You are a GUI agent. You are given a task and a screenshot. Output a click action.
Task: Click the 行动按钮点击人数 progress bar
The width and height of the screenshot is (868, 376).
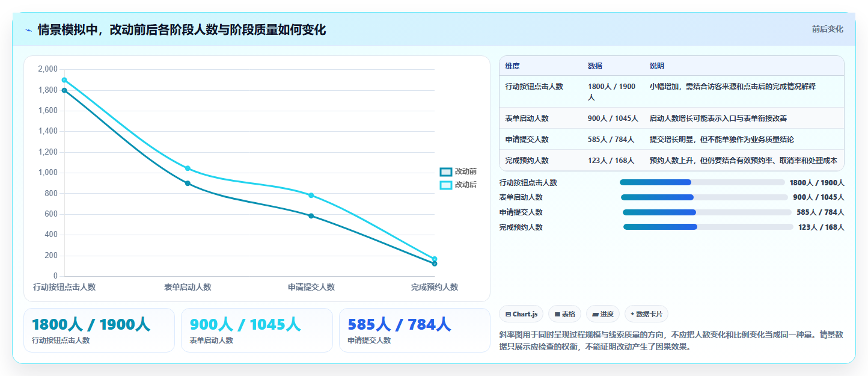[x=702, y=182]
